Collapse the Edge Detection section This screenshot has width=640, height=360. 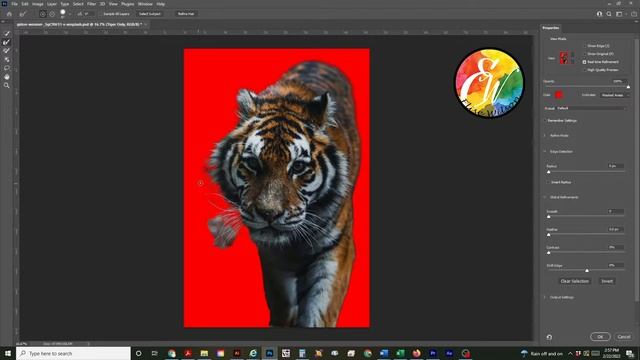point(544,151)
